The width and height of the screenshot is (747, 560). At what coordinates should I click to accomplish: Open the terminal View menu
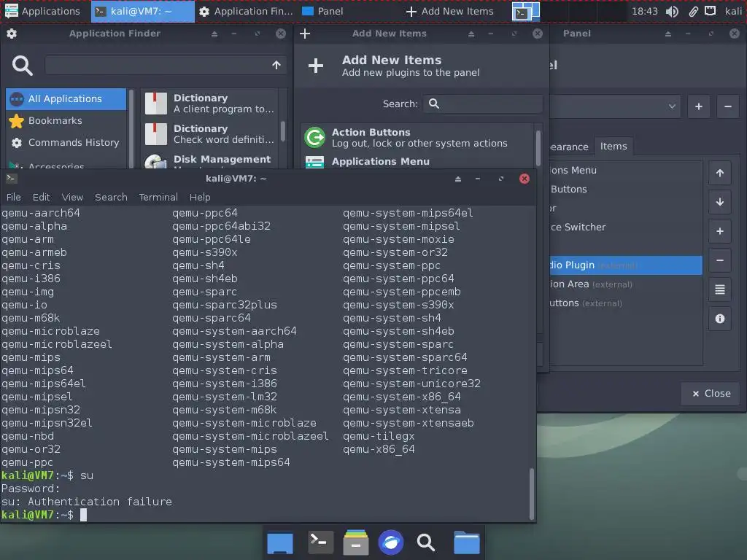point(72,197)
